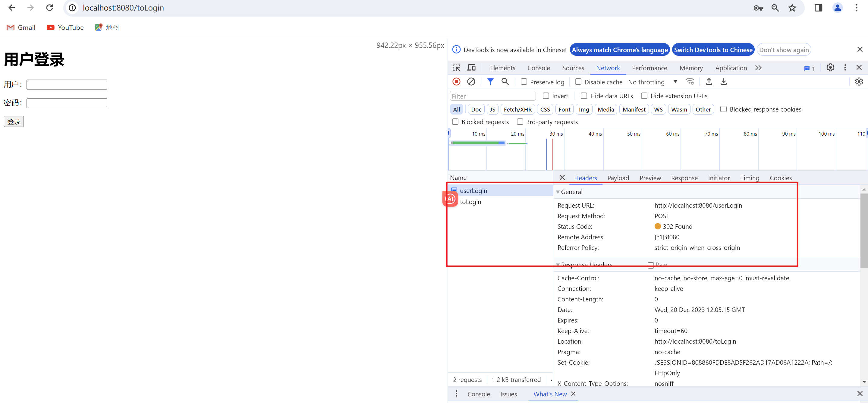Click the browser back arrow
The width and height of the screenshot is (868, 403).
[x=12, y=8]
